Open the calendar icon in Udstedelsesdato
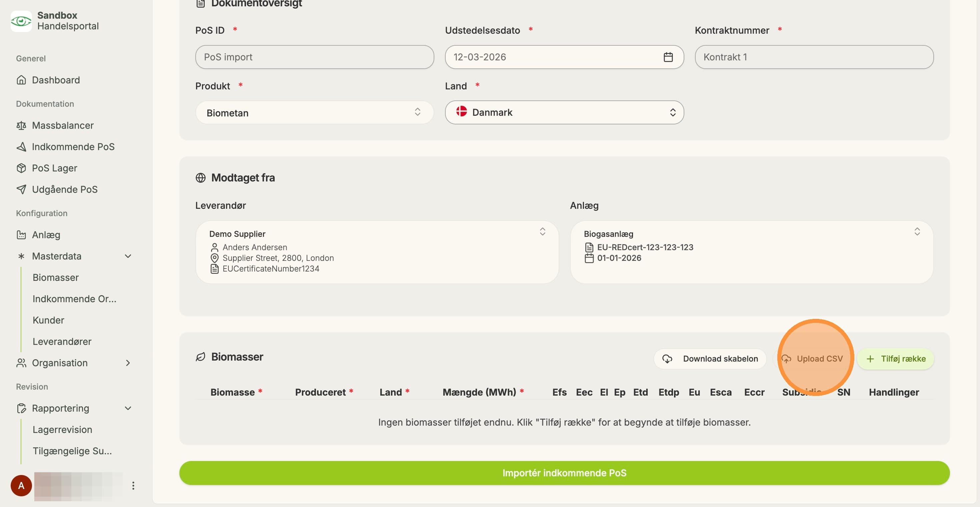 click(668, 57)
